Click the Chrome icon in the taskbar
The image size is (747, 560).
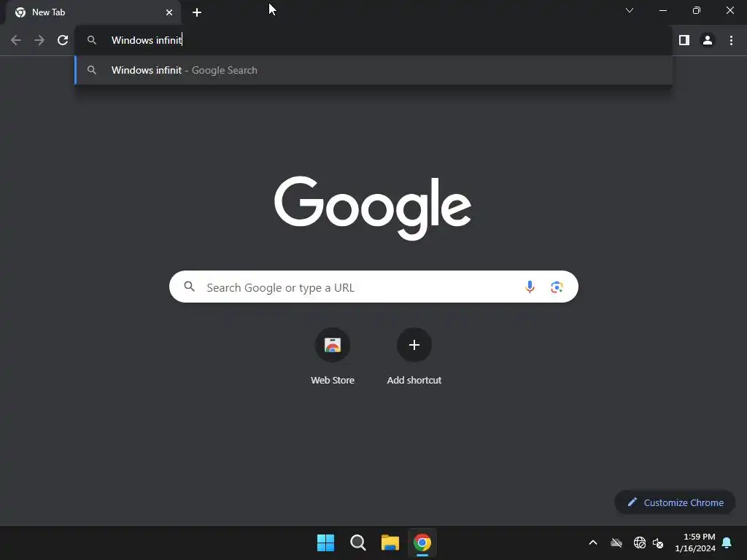point(422,542)
